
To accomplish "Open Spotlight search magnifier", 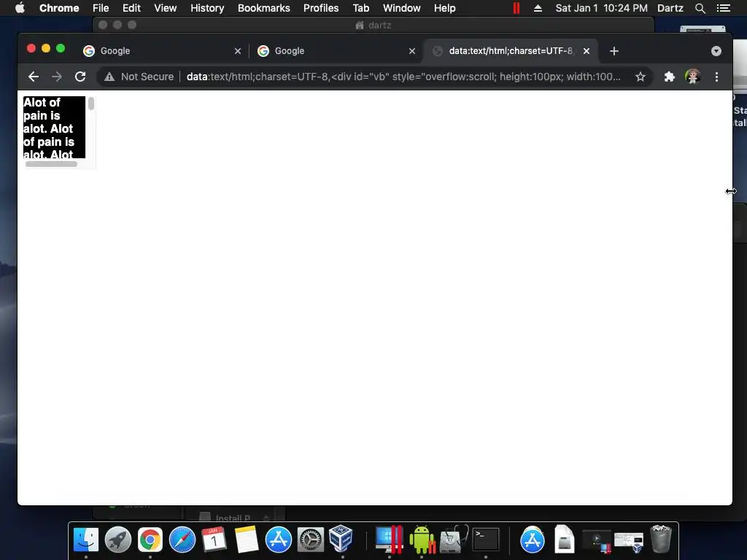I will click(700, 8).
